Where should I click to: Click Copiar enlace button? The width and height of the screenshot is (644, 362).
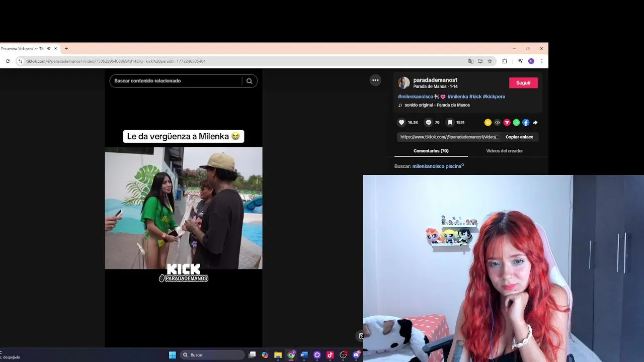[x=519, y=137]
